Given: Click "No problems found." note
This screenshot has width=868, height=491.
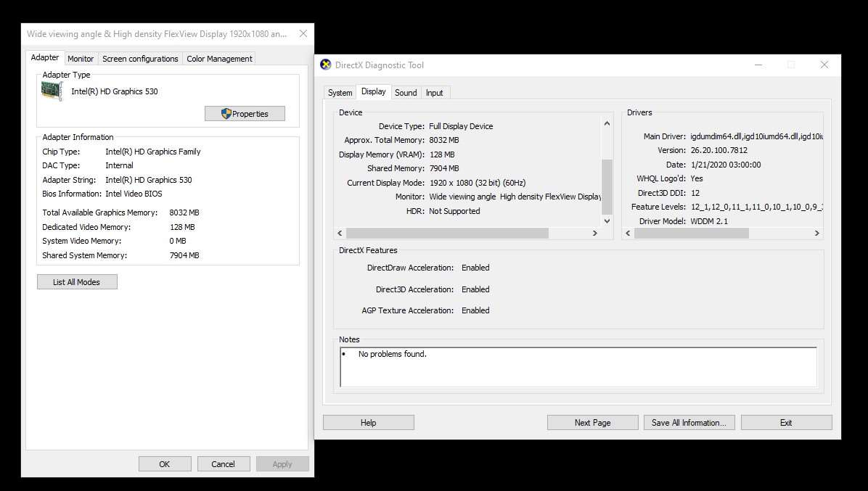Looking at the screenshot, I should 393,354.
